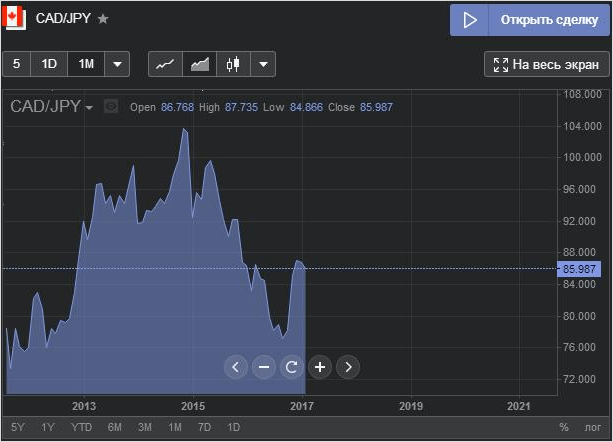
Task: Toggle legend visibility eye icon
Action: (x=111, y=107)
